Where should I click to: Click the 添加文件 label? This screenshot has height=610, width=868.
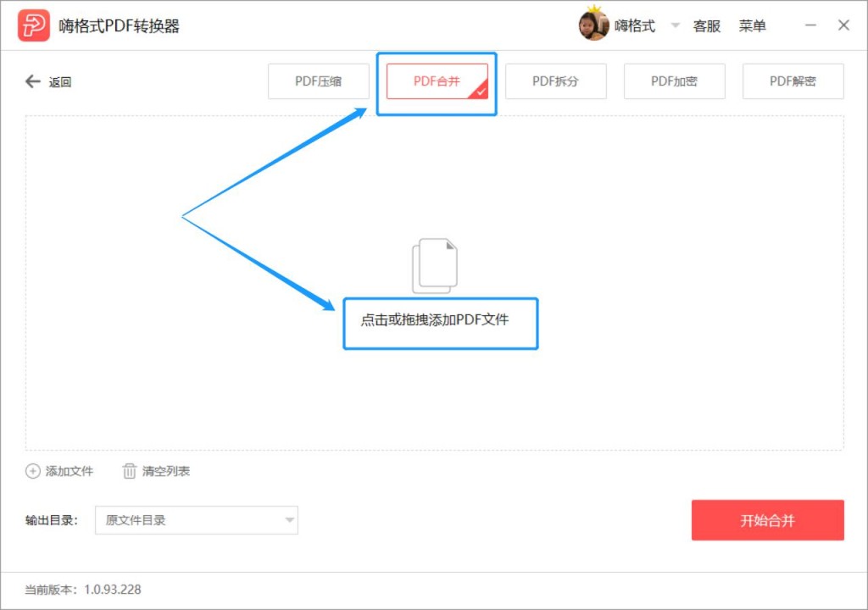click(x=70, y=471)
